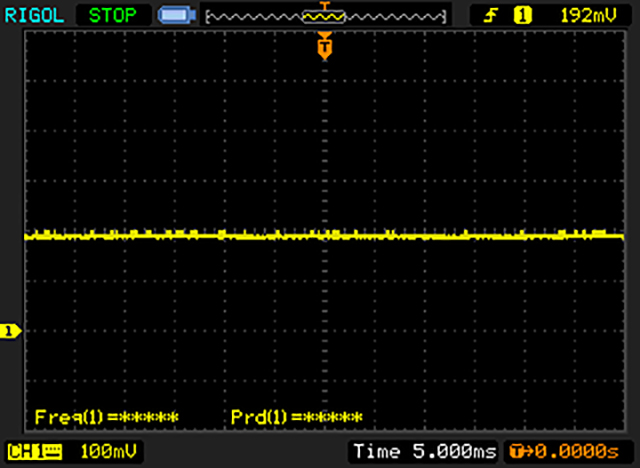Click the T→0.0000s trigger offset readout

565,452
